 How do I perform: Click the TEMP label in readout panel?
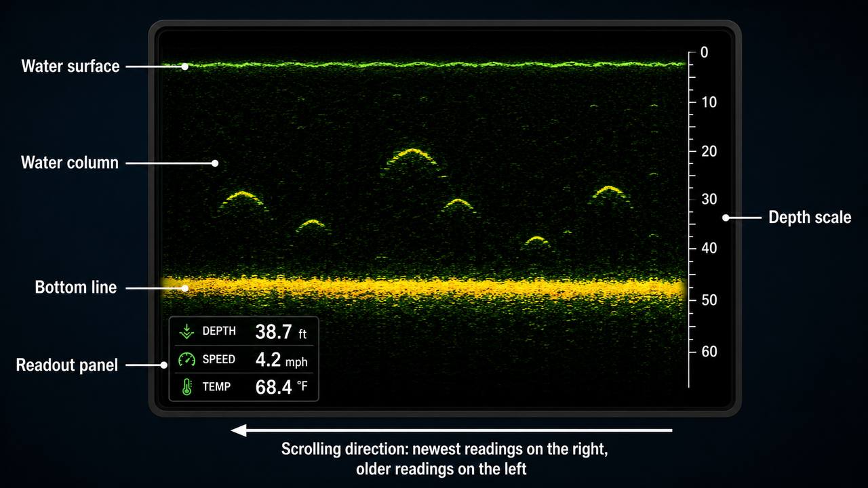pos(216,387)
